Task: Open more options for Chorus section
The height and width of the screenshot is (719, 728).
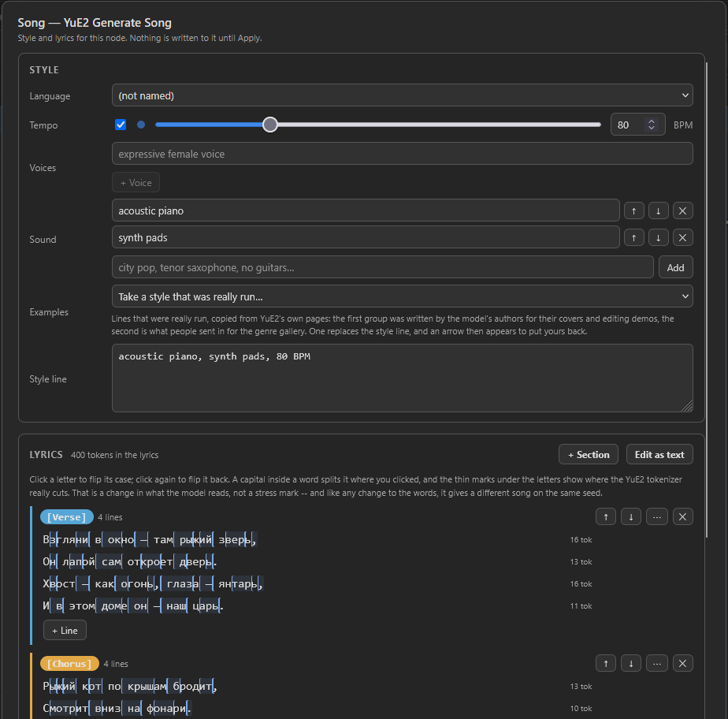Action: [657, 663]
